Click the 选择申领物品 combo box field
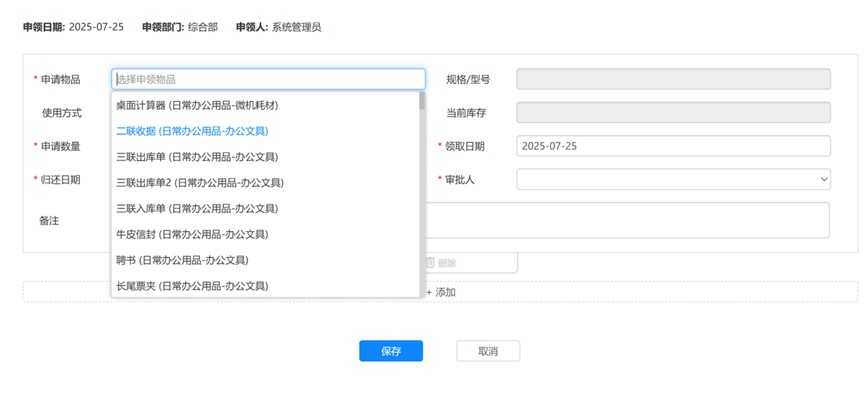 click(x=268, y=79)
